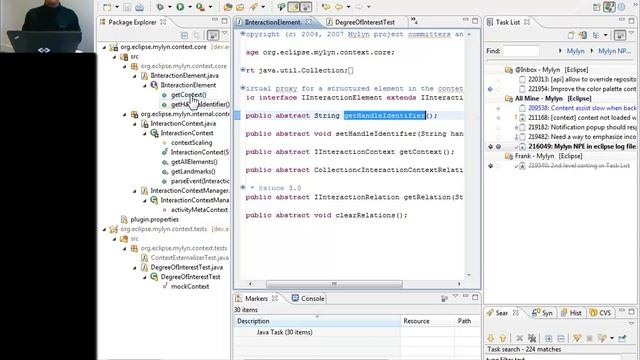Click Markers focus on active task icon

point(444,298)
